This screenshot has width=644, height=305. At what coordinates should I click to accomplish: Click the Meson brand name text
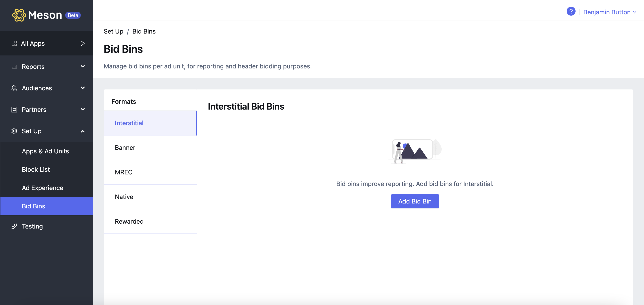pyautogui.click(x=45, y=15)
